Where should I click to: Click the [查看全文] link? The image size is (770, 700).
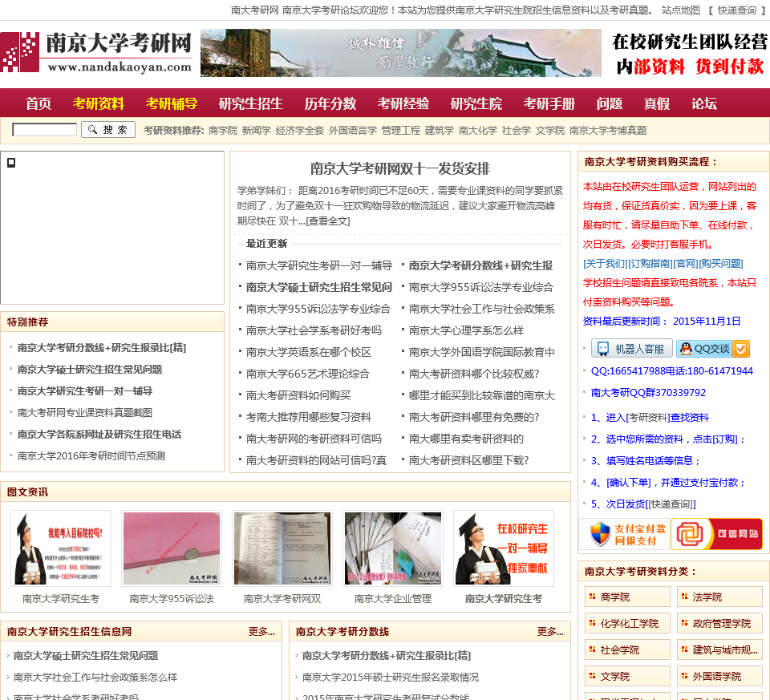328,221
